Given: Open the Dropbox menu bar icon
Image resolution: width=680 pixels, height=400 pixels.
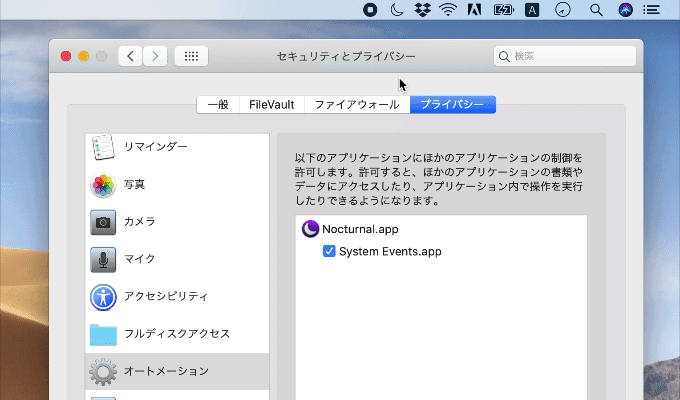Looking at the screenshot, I should click(x=422, y=10).
